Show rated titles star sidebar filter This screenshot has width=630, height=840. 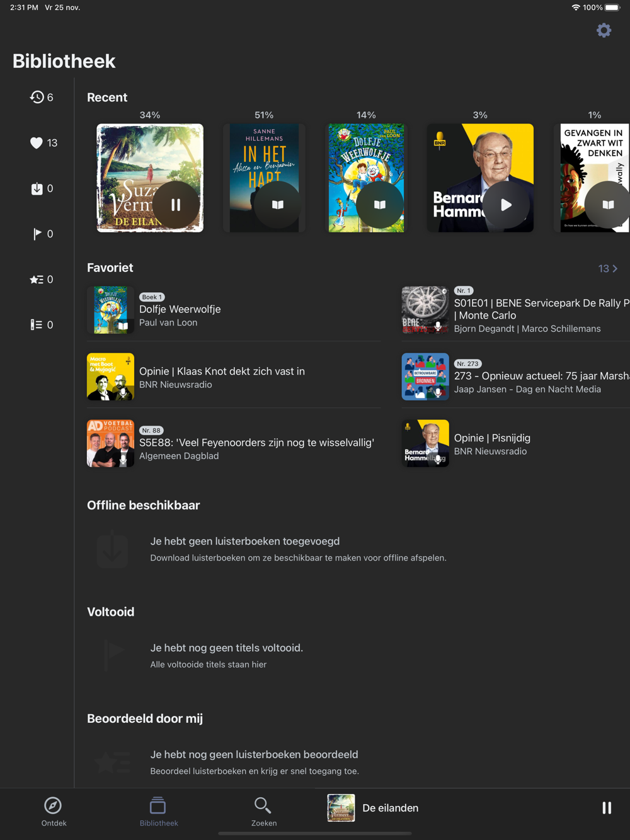pos(42,279)
